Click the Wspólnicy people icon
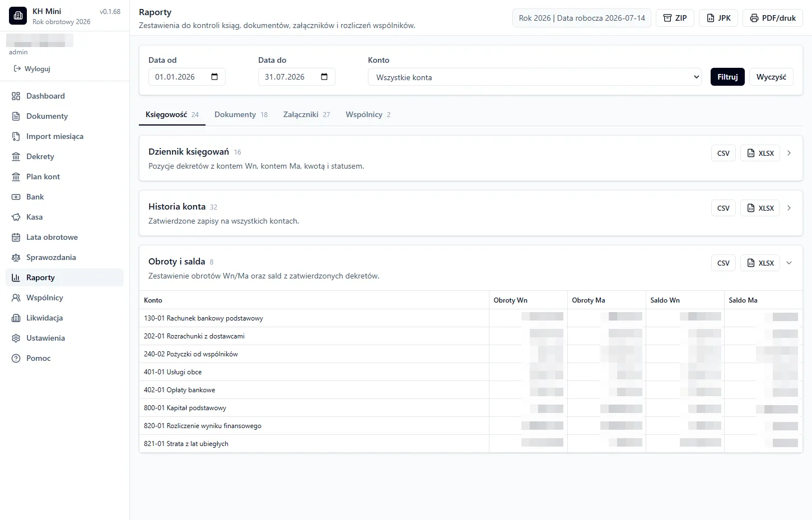 16,298
